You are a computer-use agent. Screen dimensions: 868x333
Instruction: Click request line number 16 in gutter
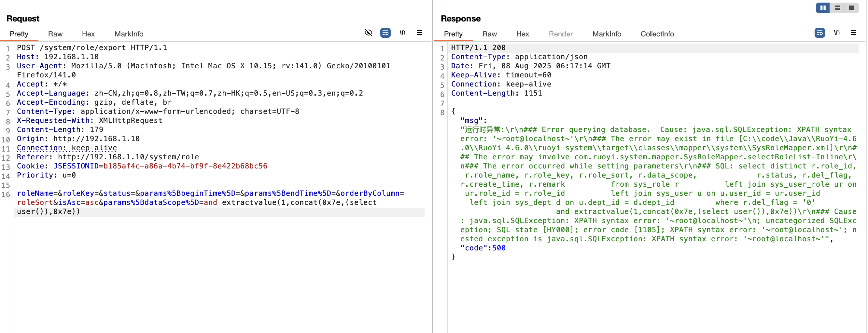click(6, 194)
